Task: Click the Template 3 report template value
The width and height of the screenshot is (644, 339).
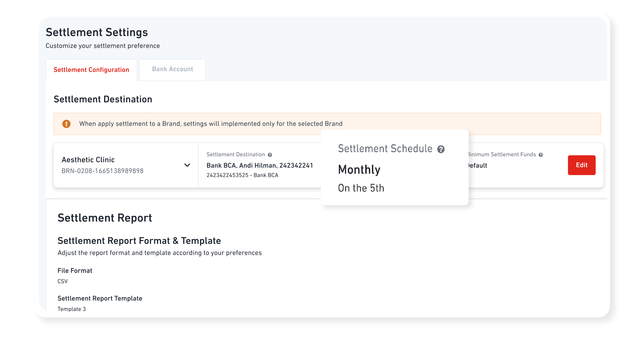Action: 71,309
